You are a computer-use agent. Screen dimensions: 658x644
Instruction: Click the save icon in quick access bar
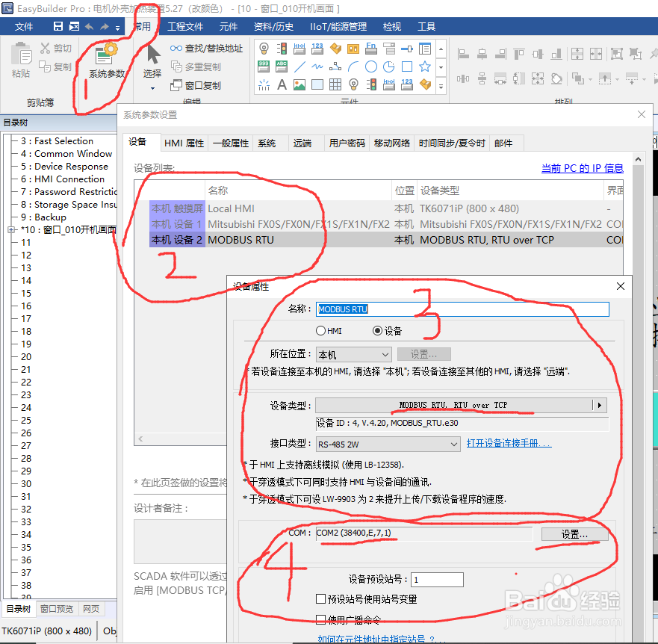coord(58,26)
